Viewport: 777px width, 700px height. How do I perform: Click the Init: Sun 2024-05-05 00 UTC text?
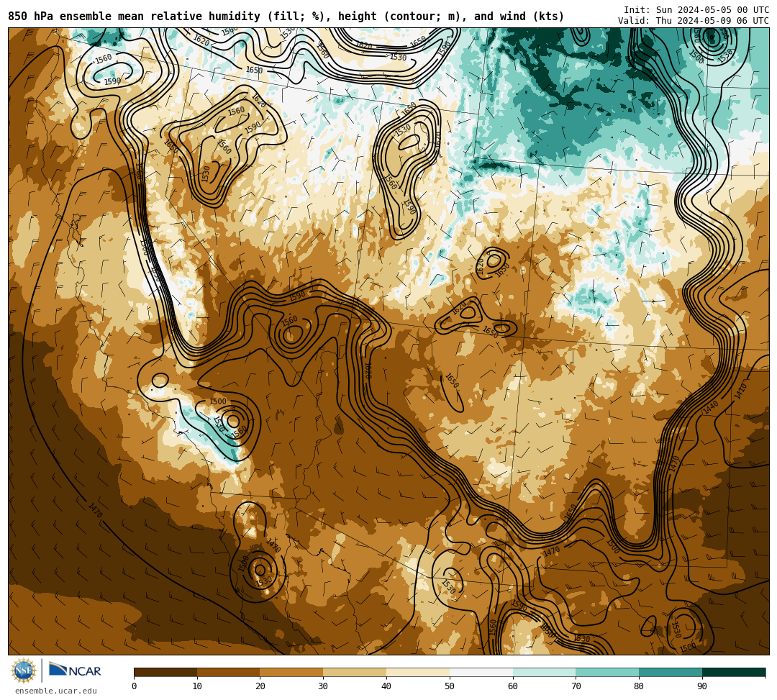(x=696, y=10)
